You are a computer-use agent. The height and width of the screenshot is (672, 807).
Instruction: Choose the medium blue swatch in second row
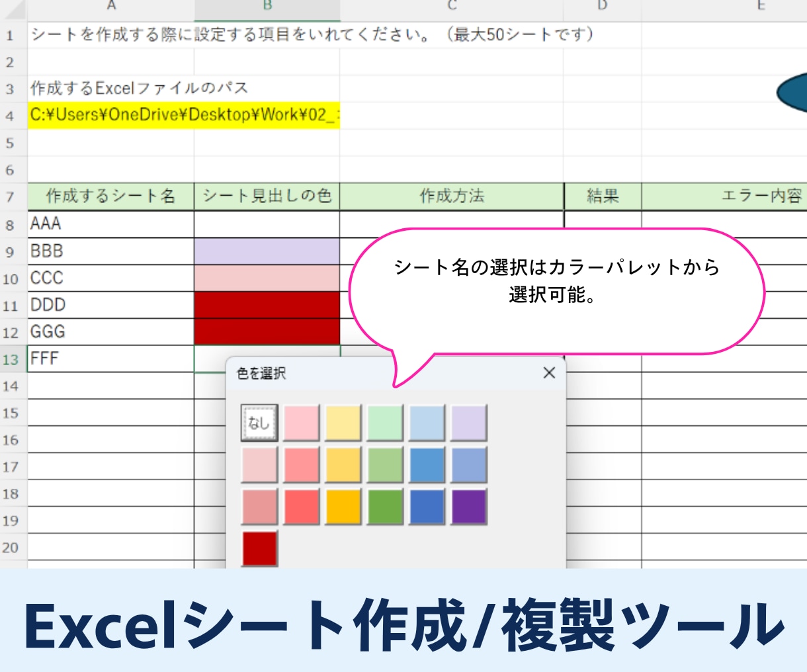point(427,465)
